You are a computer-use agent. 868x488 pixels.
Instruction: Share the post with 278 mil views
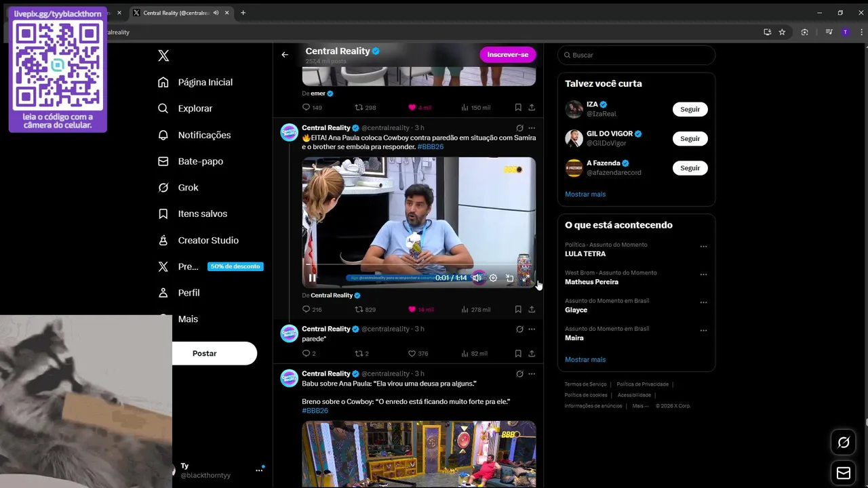coord(532,309)
